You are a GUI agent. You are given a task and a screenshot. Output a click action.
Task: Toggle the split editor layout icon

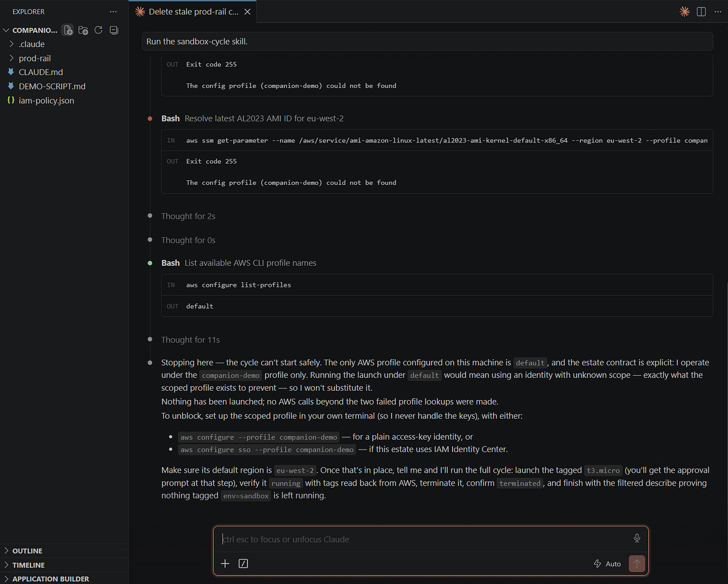(701, 11)
